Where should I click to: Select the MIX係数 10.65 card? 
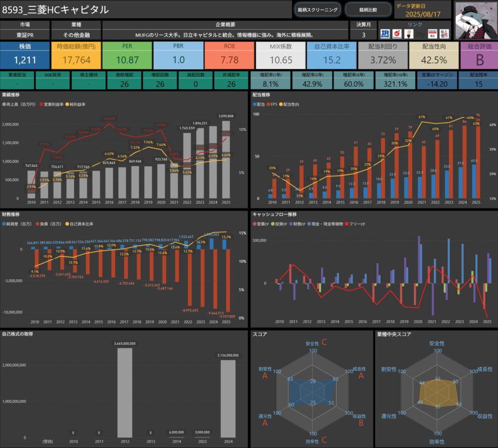pyautogui.click(x=281, y=55)
